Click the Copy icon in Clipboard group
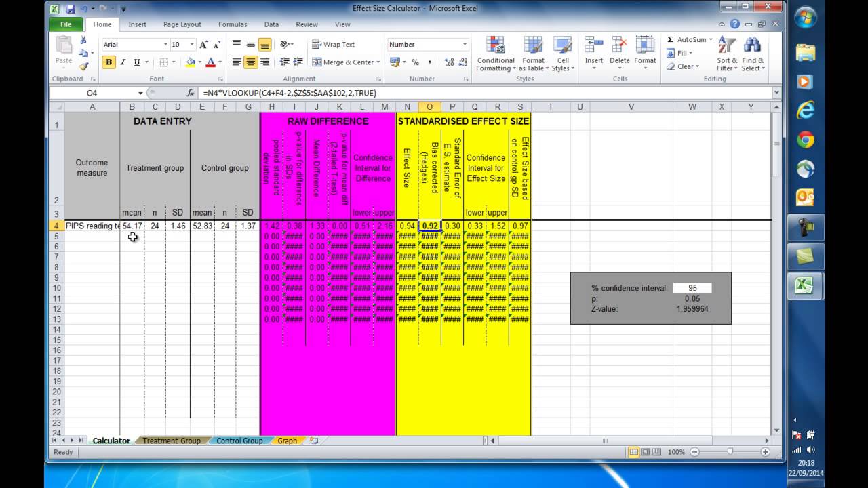 pos(83,53)
